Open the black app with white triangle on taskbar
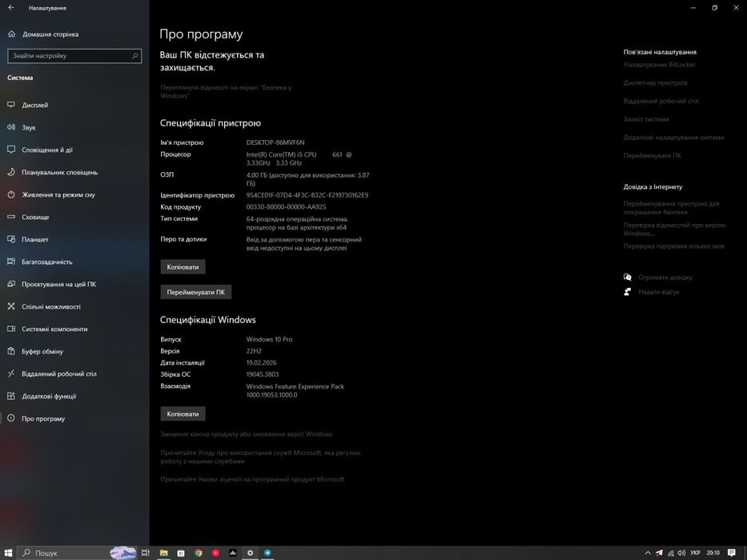The width and height of the screenshot is (747, 560). tap(232, 553)
